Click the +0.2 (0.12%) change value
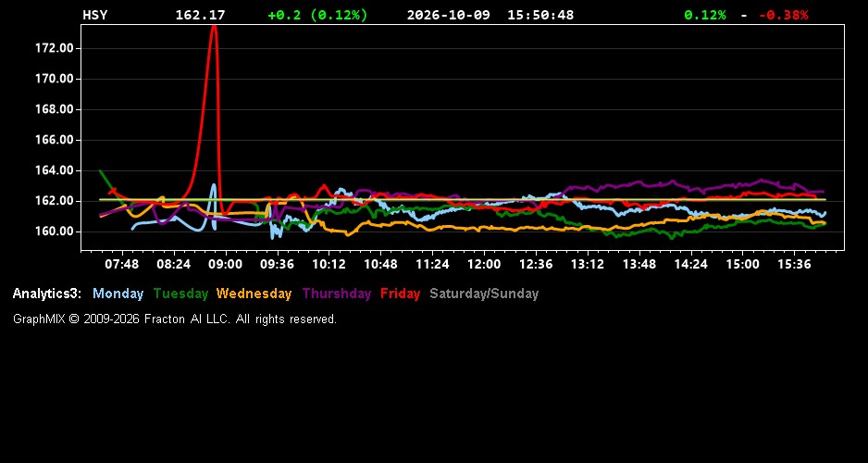The height and width of the screenshot is (463, 868). click(x=317, y=15)
